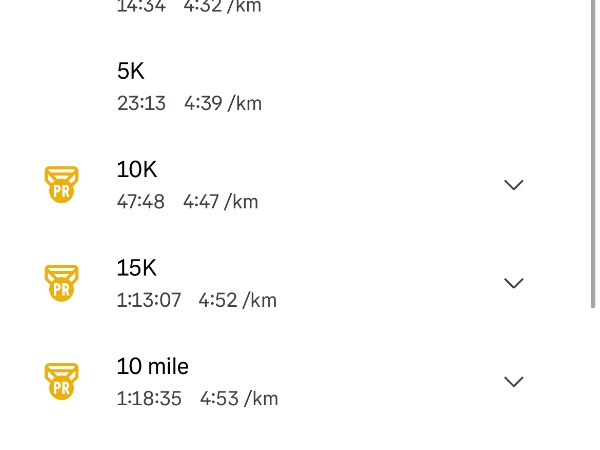Click the 5K time 23:13
This screenshot has width=600, height=450.
[141, 103]
